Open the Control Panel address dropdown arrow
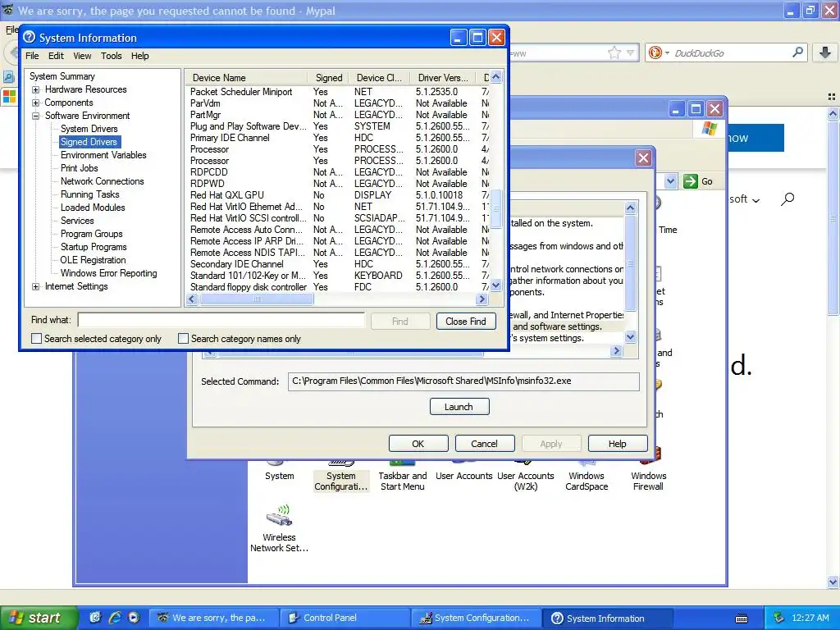840x630 pixels. click(x=670, y=181)
